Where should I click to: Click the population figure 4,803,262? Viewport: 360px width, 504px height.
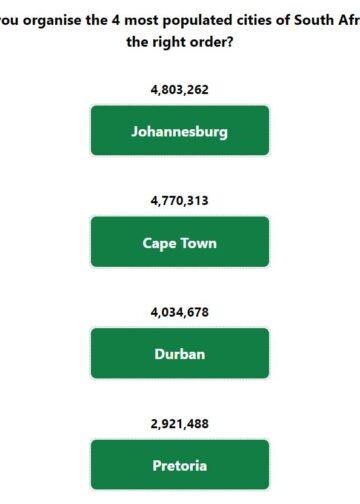180,90
